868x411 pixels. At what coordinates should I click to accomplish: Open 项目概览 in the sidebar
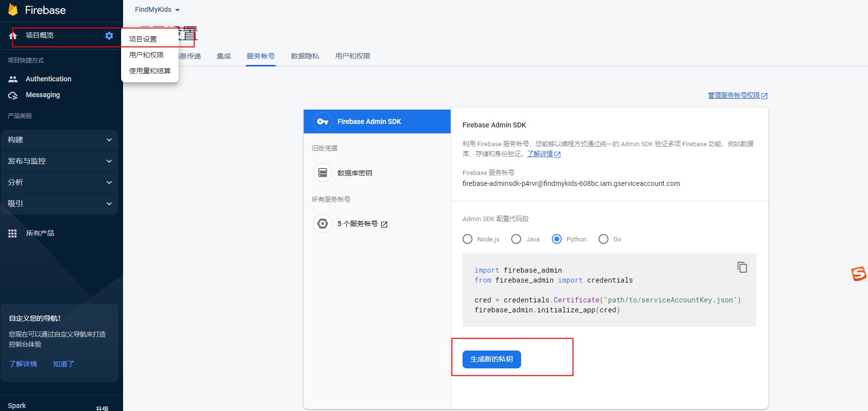(40, 35)
